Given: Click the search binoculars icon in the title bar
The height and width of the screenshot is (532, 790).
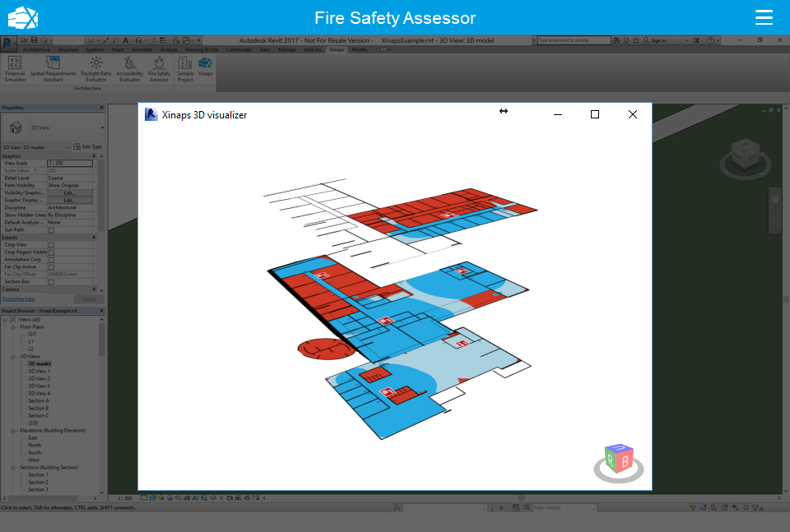Looking at the screenshot, I should pyautogui.click(x=616, y=40).
